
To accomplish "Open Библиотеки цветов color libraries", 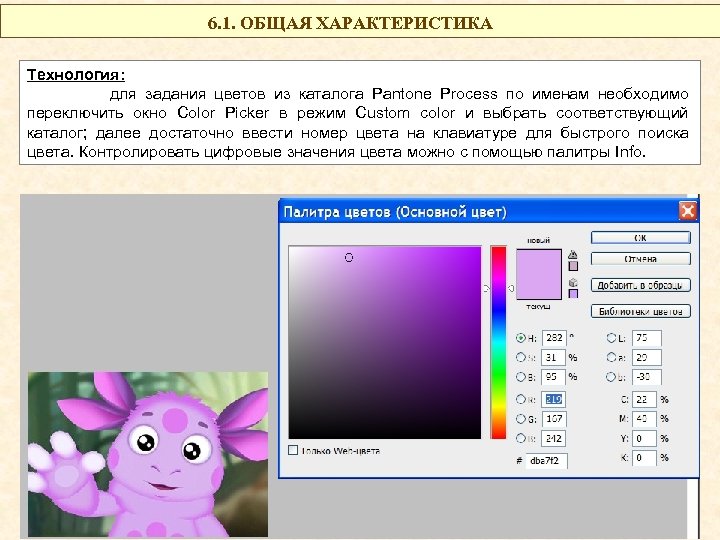I will 641,311.
